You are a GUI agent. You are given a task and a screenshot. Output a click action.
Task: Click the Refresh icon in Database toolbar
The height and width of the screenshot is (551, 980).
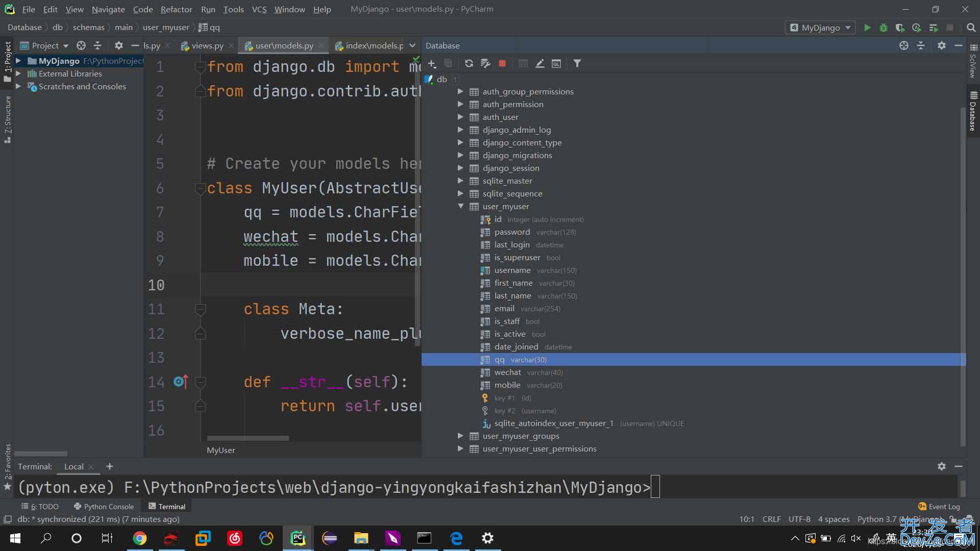(x=469, y=63)
